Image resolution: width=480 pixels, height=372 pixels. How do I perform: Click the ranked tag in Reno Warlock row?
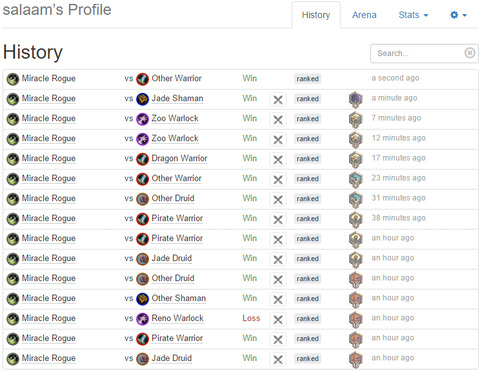coord(307,319)
